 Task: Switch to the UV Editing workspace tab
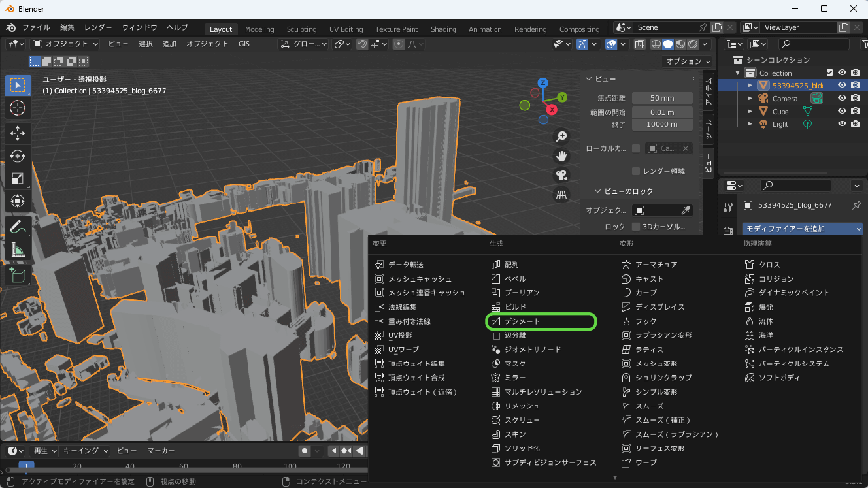[x=346, y=29]
